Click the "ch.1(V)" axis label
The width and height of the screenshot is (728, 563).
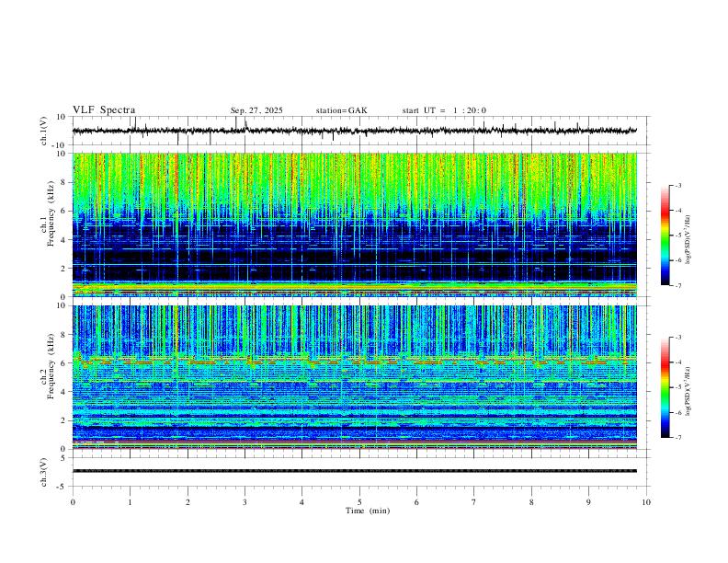coord(44,131)
